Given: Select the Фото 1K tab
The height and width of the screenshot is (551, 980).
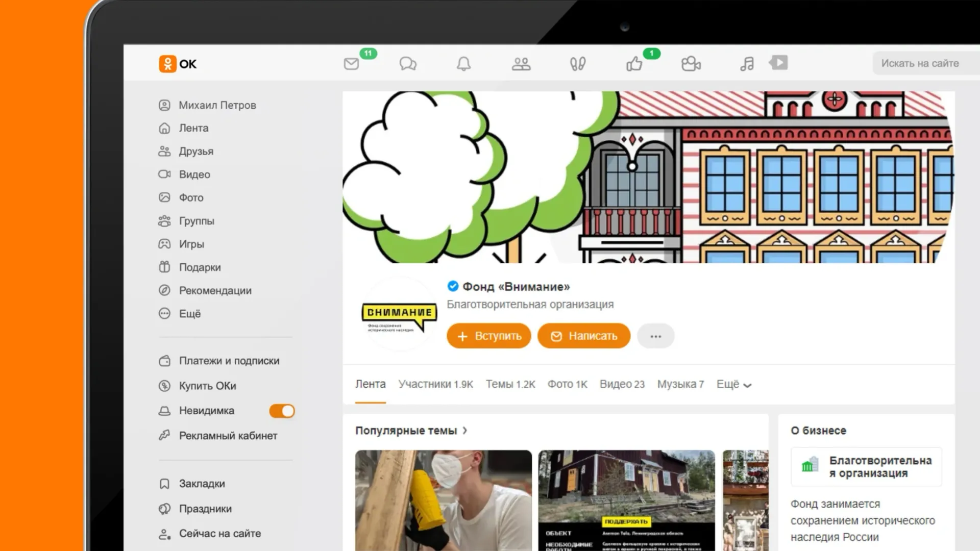Looking at the screenshot, I should (x=568, y=384).
